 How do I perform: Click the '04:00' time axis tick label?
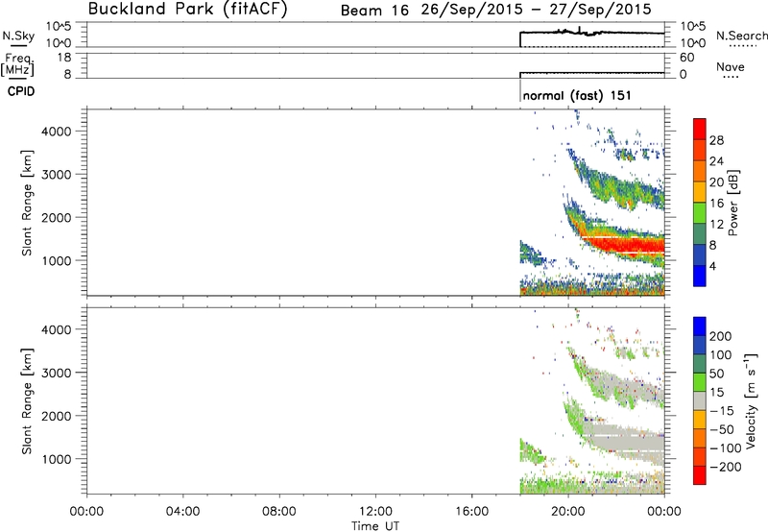click(x=182, y=512)
